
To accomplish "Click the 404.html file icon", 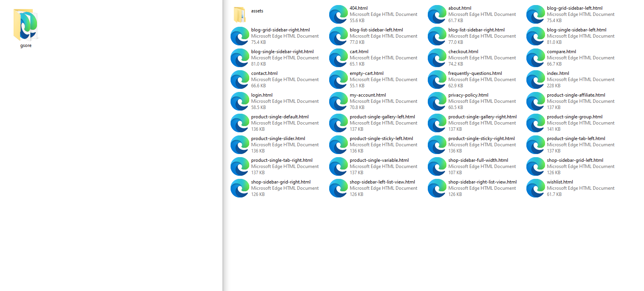I will point(338,14).
